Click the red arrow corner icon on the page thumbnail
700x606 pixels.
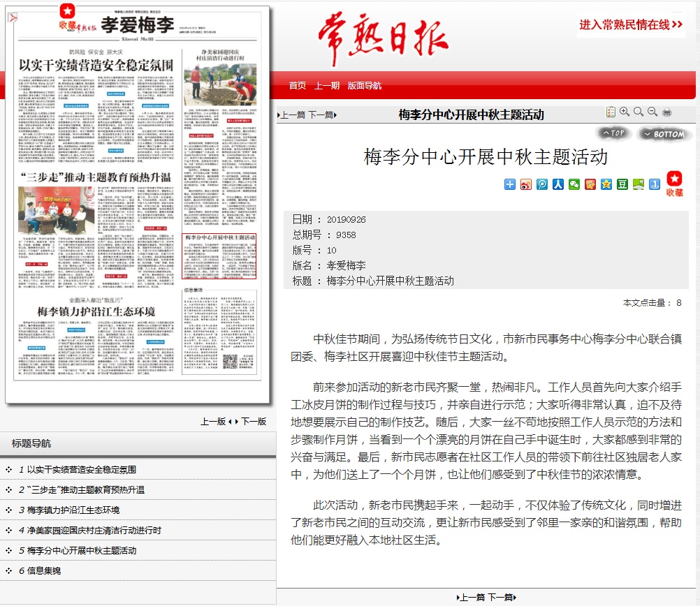[13, 17]
